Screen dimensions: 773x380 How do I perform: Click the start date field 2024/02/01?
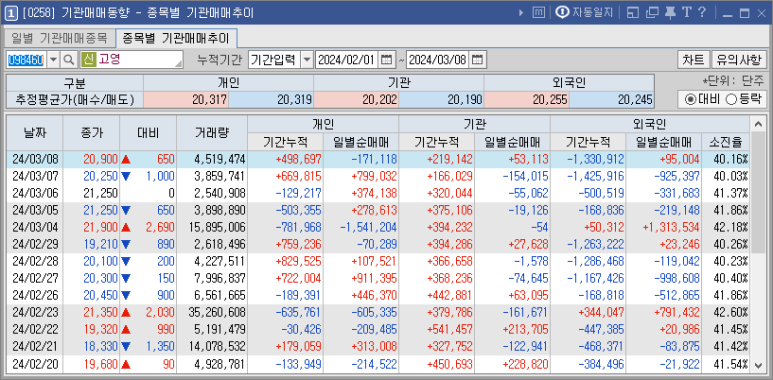tap(347, 60)
